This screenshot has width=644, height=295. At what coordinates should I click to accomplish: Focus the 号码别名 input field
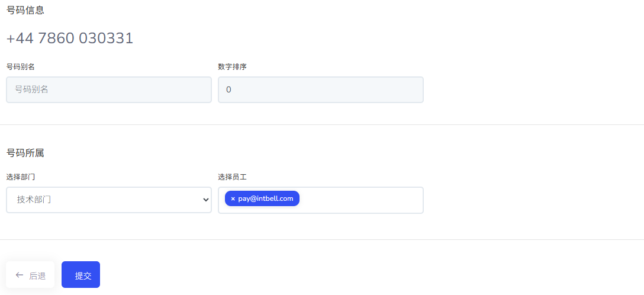click(x=109, y=89)
